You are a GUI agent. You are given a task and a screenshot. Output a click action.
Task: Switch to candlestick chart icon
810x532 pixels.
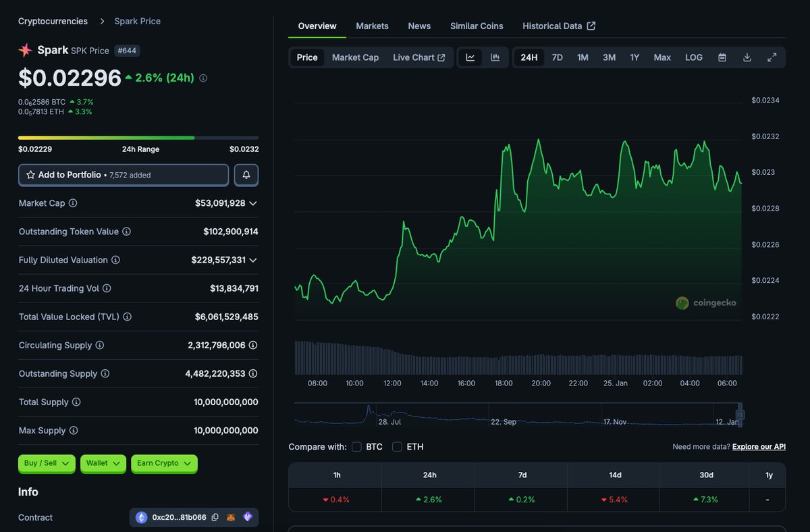tap(495, 57)
